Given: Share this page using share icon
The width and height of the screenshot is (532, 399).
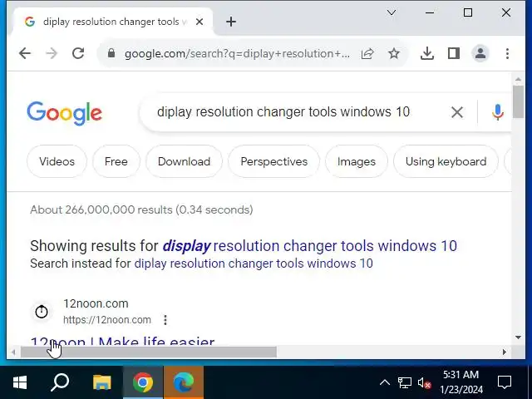Looking at the screenshot, I should (367, 53).
